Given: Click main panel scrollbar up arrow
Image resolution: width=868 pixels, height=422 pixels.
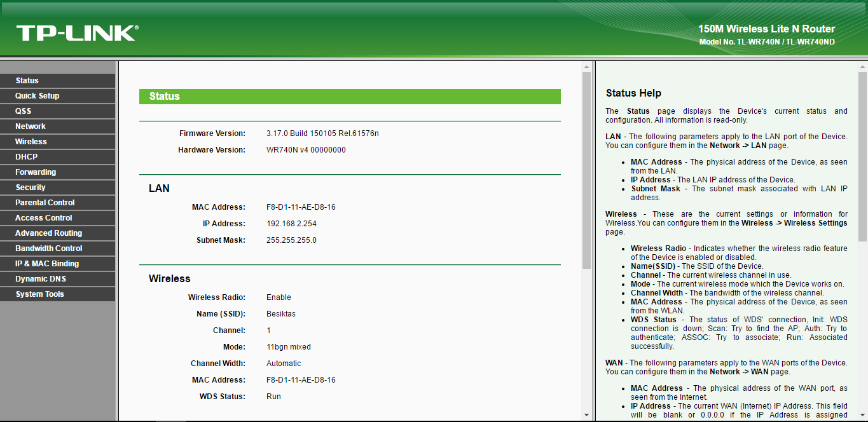Looking at the screenshot, I should coord(587,66).
